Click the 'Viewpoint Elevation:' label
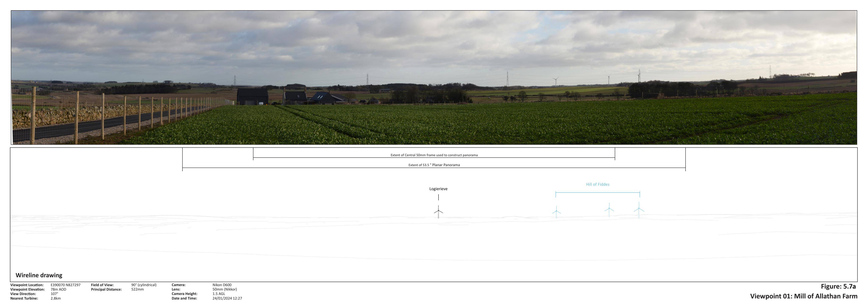 tap(28, 289)
